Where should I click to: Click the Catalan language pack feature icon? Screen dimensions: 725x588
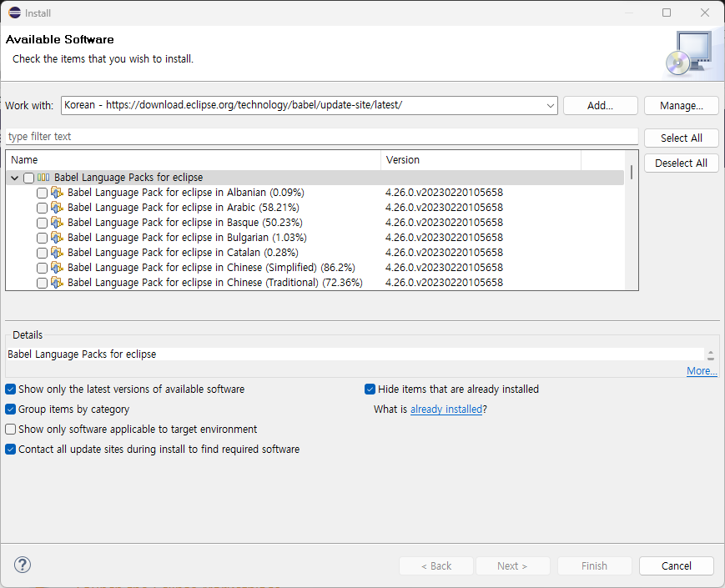(57, 253)
